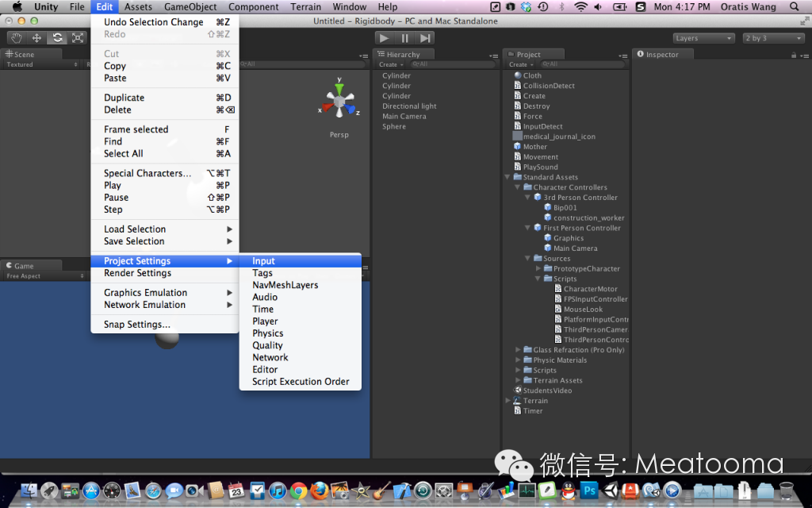Open the 2 by 3 layout dropdown
This screenshot has width=812, height=508.
pyautogui.click(x=772, y=38)
